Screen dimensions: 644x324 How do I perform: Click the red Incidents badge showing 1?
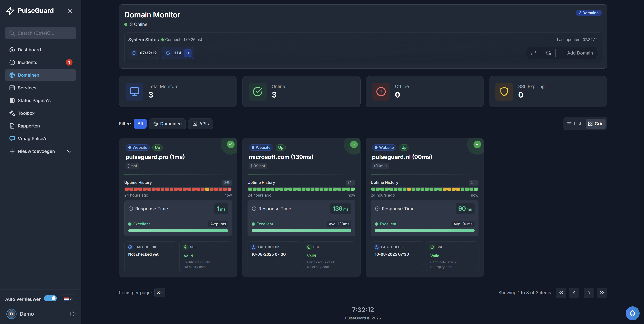click(69, 62)
